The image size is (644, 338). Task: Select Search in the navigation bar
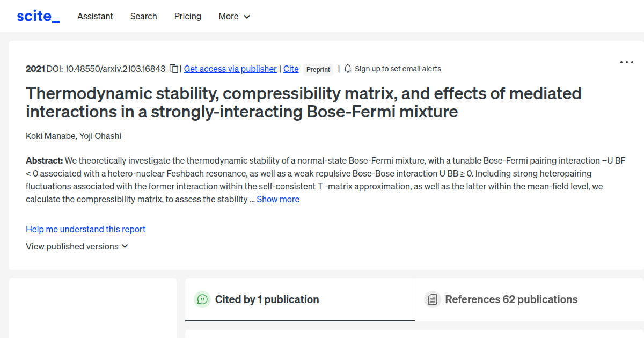point(143,17)
